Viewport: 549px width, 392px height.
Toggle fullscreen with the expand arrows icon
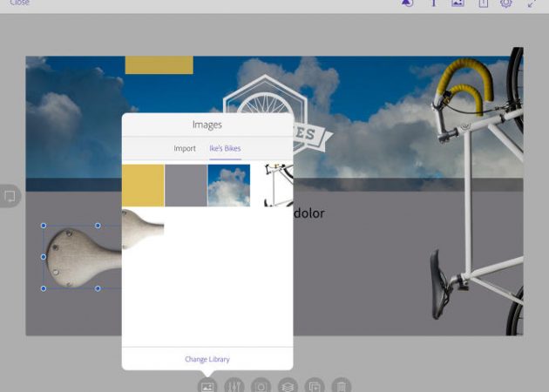(x=532, y=3)
